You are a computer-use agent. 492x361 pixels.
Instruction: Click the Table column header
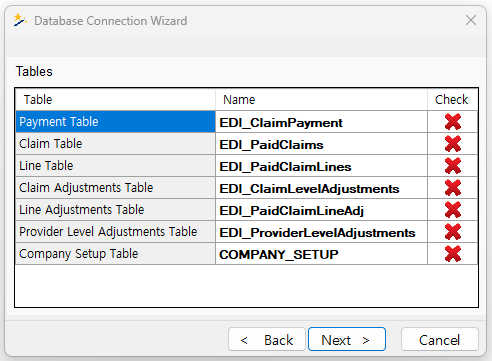coord(115,100)
